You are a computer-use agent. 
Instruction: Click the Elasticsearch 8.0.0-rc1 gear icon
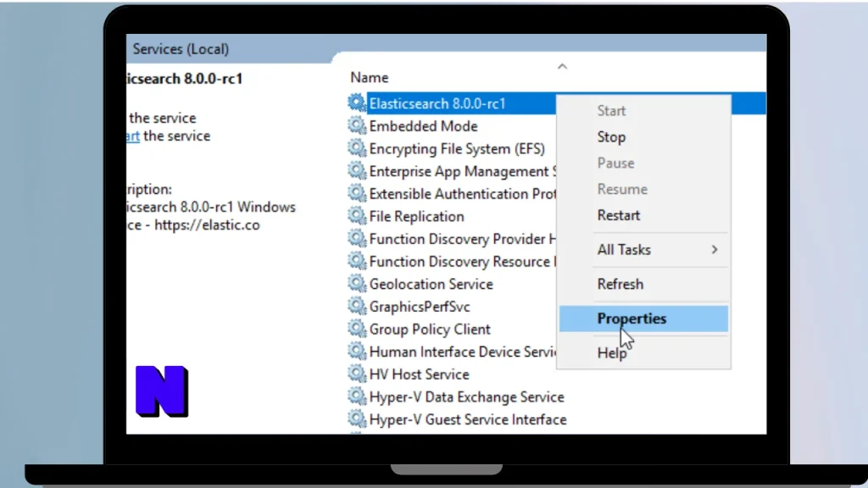point(357,103)
